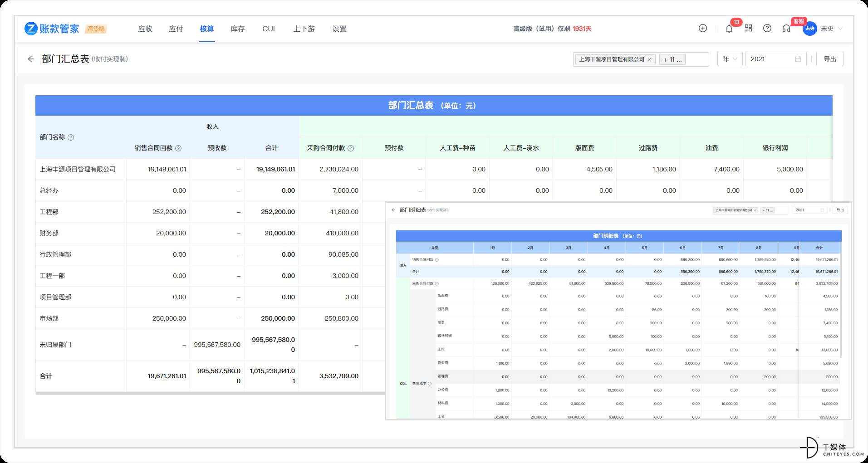Select the 核算 tab
This screenshot has width=868, height=463.
tap(207, 29)
